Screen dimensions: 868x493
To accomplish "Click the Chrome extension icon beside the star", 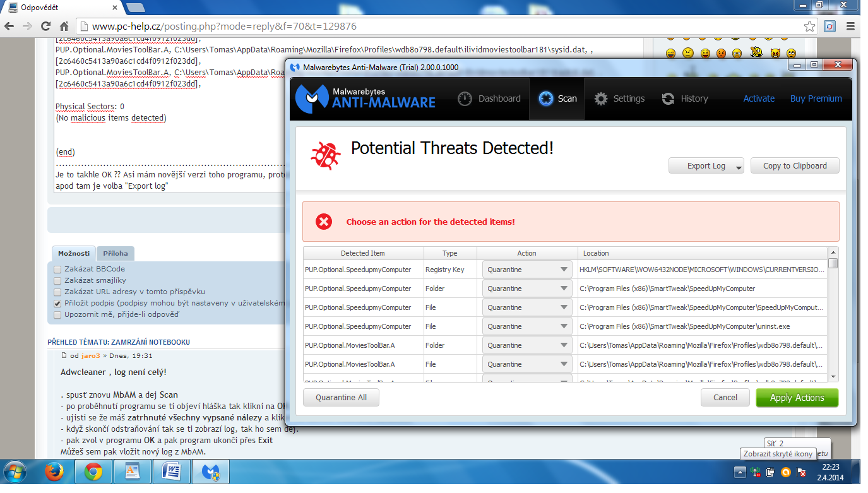I will [830, 27].
